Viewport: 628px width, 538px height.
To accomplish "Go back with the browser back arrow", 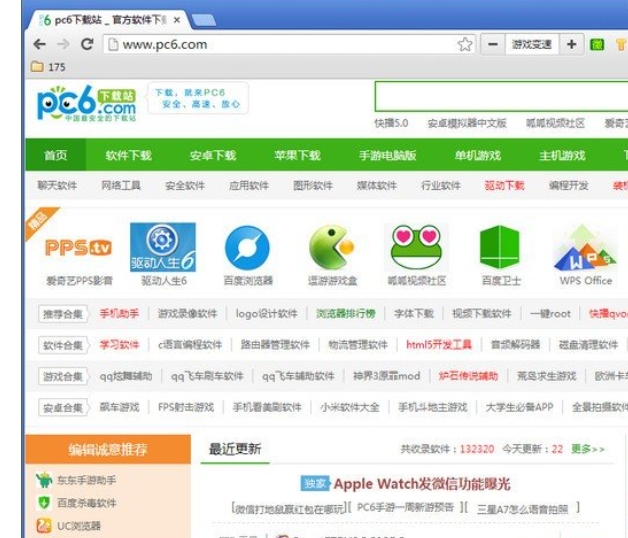I will point(39,44).
